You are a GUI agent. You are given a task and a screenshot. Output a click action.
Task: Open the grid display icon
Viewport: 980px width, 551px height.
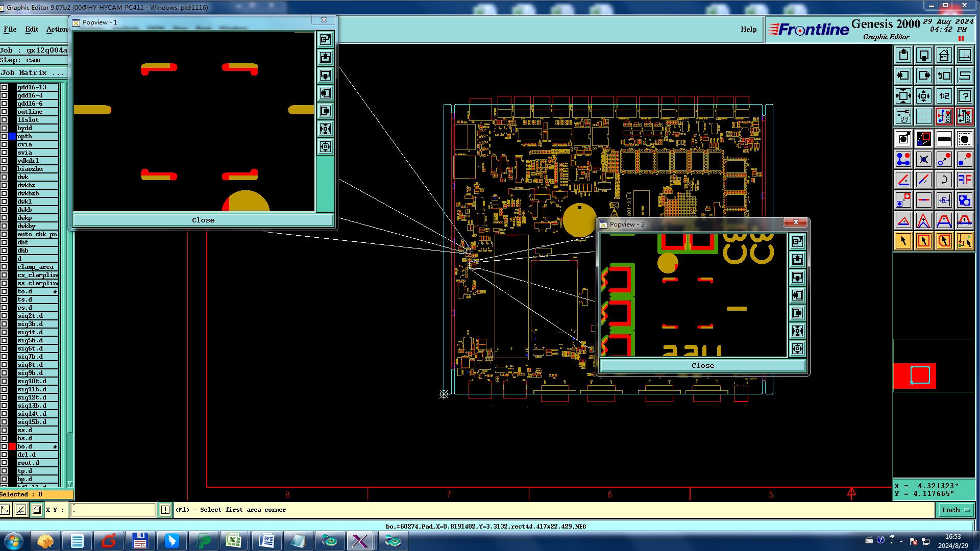point(923,116)
